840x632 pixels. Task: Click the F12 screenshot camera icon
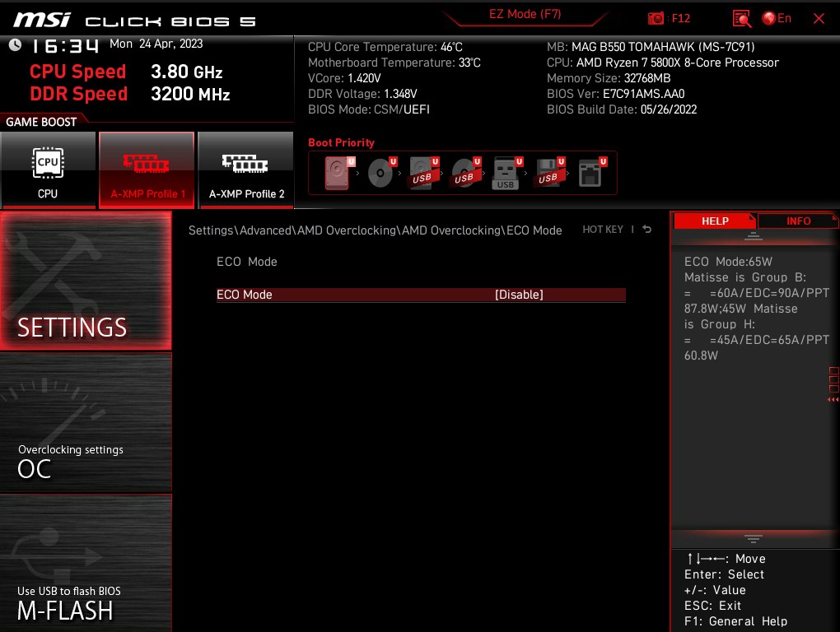[656, 17]
